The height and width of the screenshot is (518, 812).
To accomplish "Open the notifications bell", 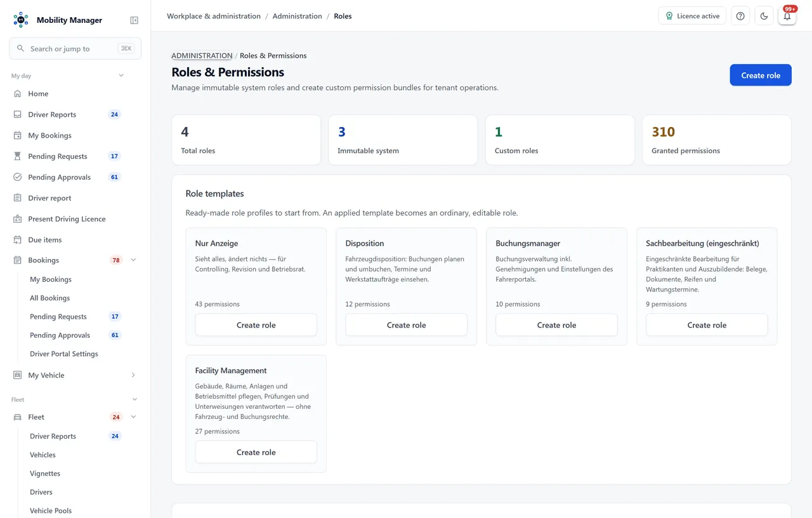I will click(x=787, y=16).
